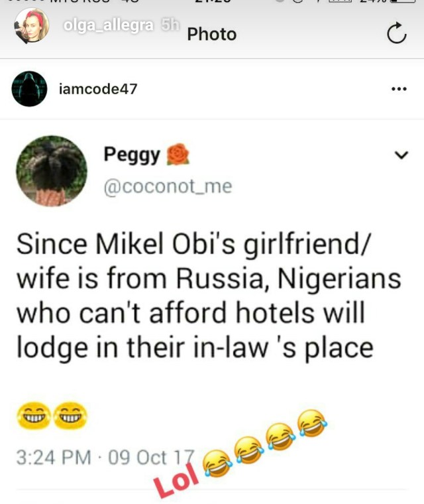
Task: Open the three-dot options menu for iamcode47
Action: pos(399,89)
